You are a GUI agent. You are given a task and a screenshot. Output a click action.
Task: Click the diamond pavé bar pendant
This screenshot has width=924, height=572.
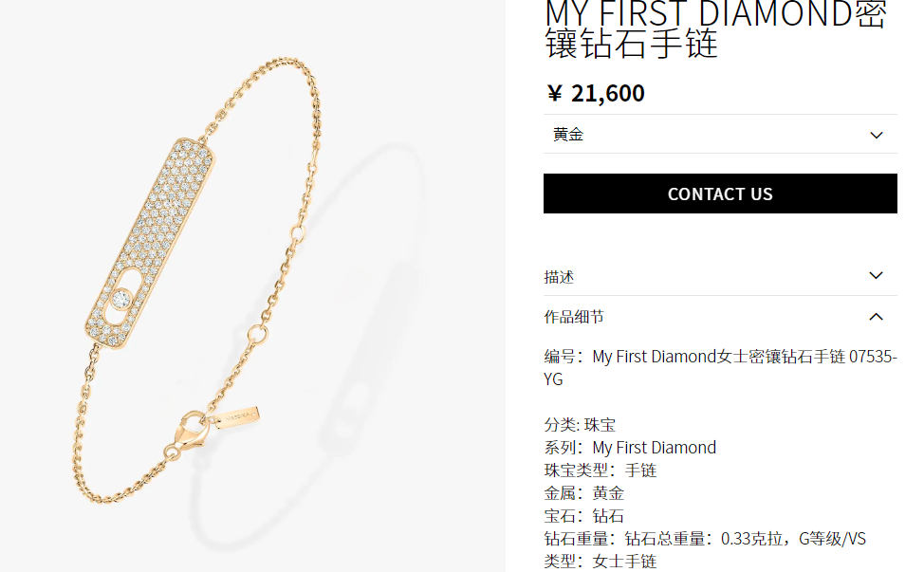point(150,243)
